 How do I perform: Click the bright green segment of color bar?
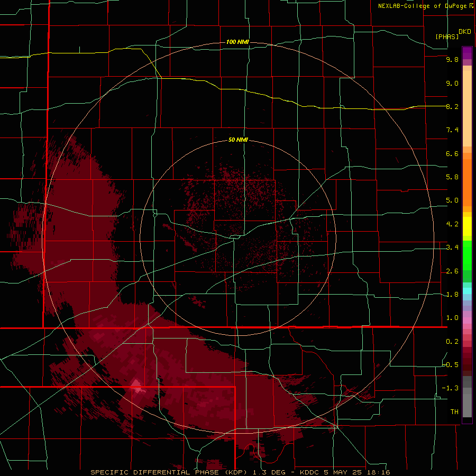(x=467, y=255)
